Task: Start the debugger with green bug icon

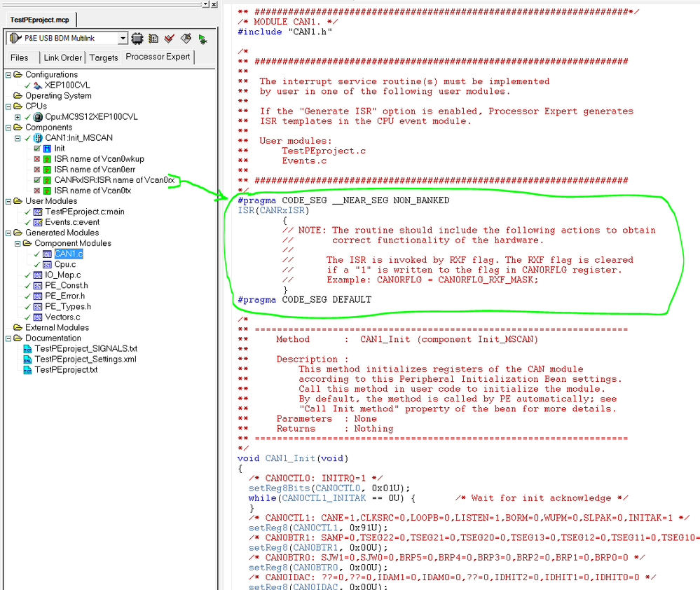Action: (203, 39)
